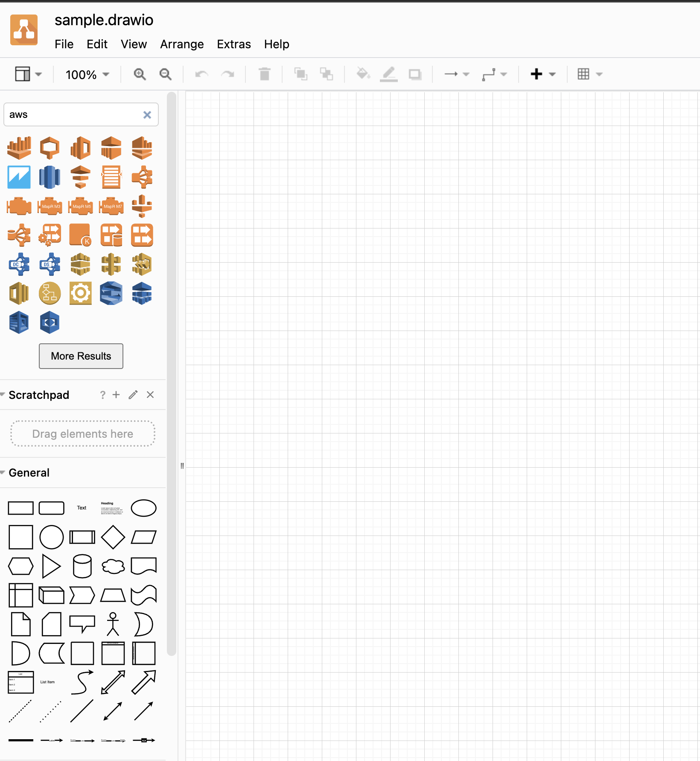Select the MapR M7 AWS shape
Screen dimensions: 700x761
(x=111, y=206)
